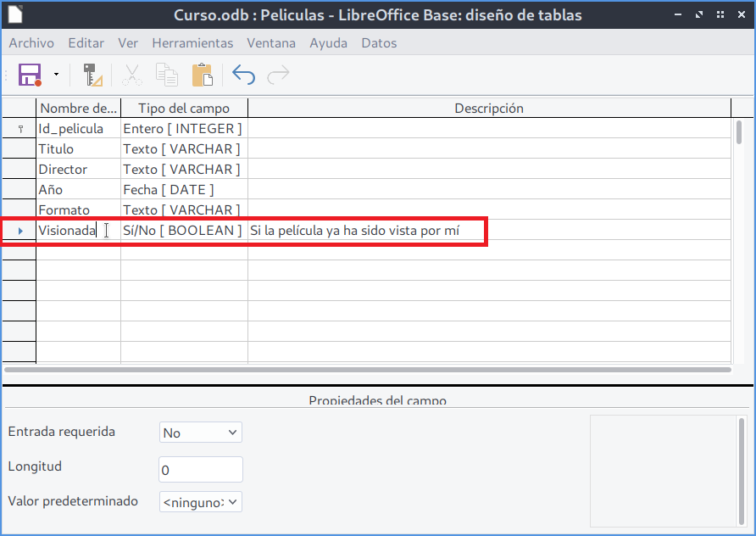Click the Titulo field name cell
756x536 pixels.
coord(78,149)
